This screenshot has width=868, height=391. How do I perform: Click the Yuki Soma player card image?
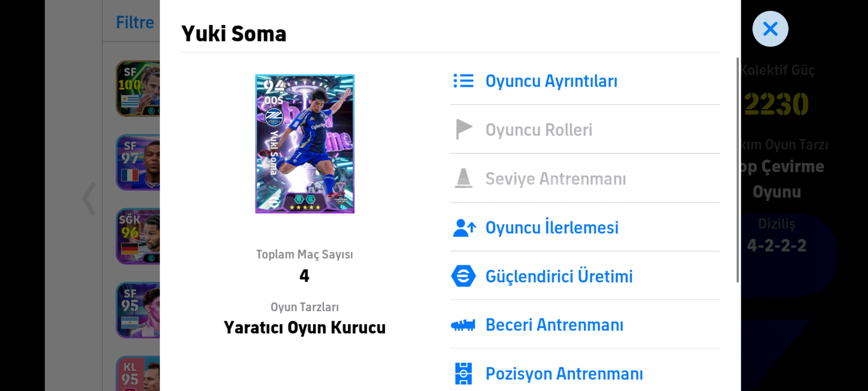(x=305, y=144)
